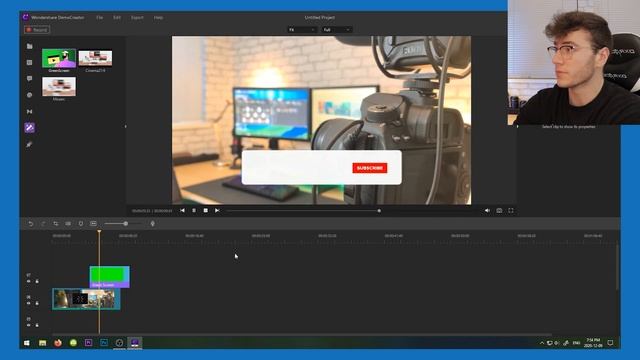
Task: Toggle the lock on track 07
Action: pos(37,281)
